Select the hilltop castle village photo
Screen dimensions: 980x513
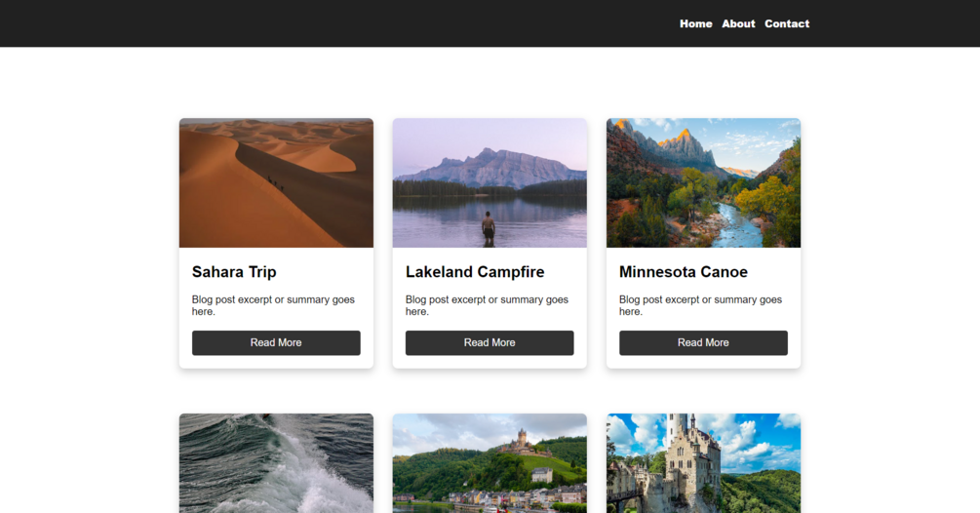[490, 463]
